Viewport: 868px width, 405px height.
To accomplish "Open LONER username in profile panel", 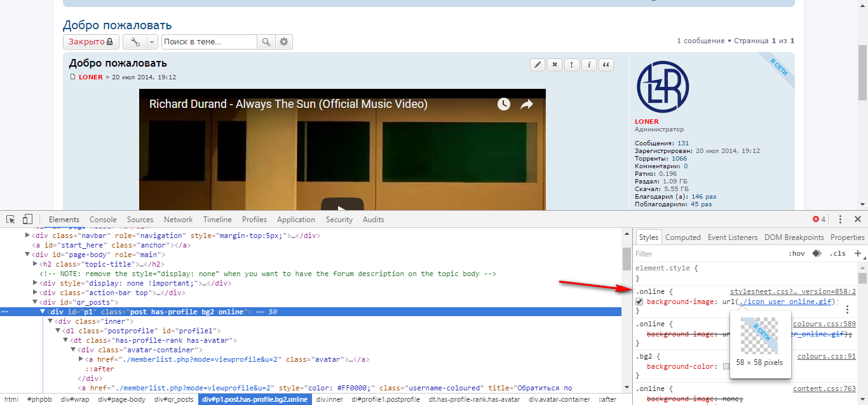I will point(647,121).
